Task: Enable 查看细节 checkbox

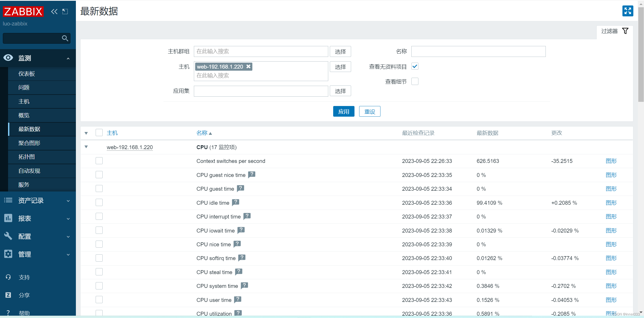Action: [415, 82]
